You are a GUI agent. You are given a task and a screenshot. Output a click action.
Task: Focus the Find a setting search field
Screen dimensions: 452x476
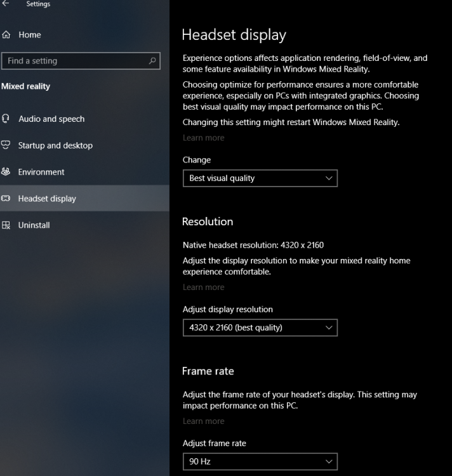pyautogui.click(x=81, y=61)
